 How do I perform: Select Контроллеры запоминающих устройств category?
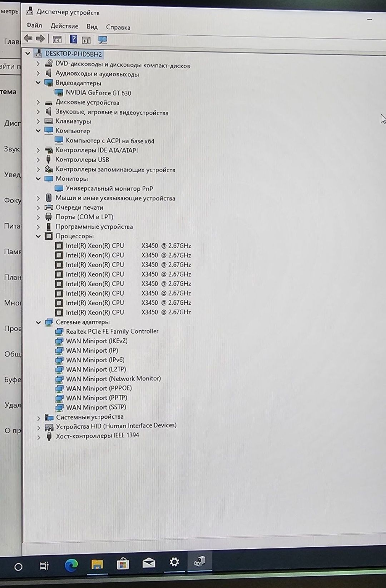(x=115, y=169)
